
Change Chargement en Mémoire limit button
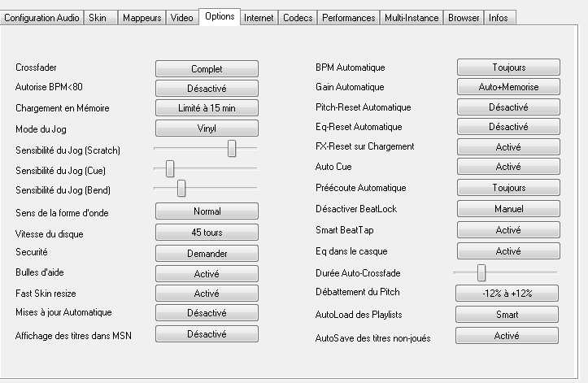(207, 108)
